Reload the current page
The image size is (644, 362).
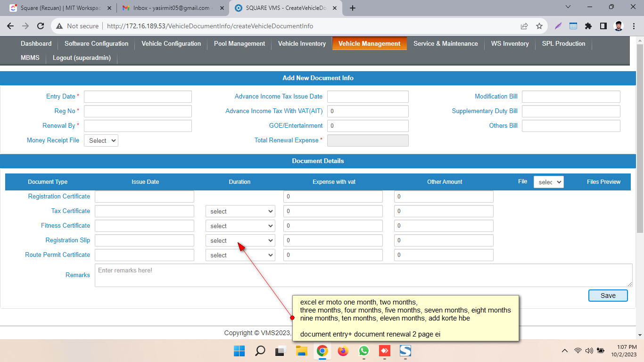[x=41, y=26]
